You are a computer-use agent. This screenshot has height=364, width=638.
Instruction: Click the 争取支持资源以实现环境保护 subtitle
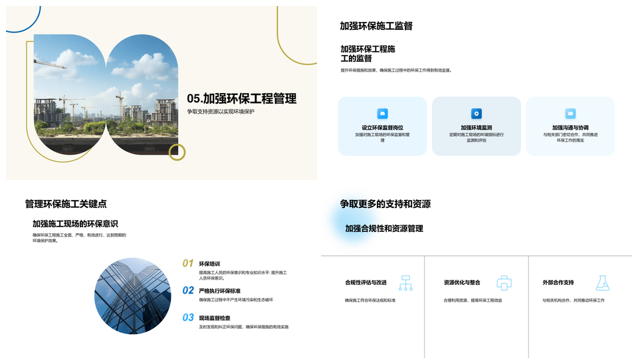tap(221, 112)
